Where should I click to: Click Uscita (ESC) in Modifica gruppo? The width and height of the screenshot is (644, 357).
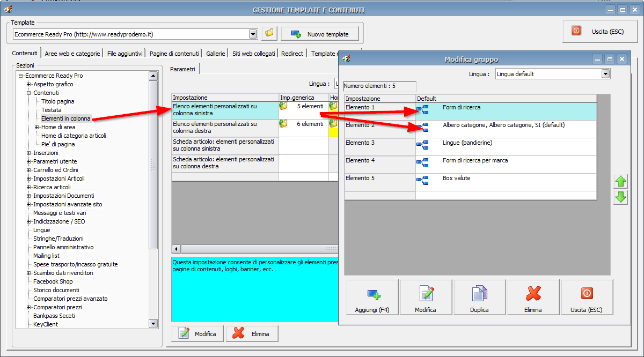(587, 297)
